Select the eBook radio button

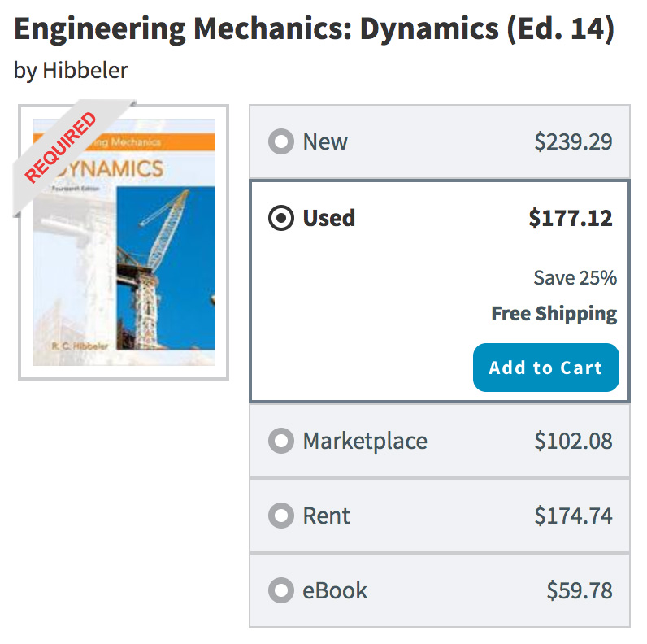click(280, 591)
